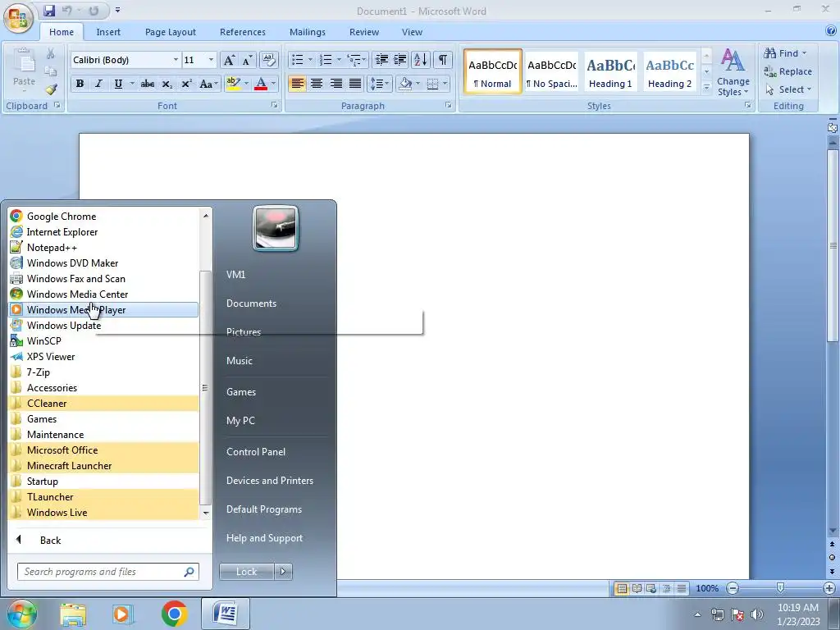This screenshot has width=840, height=630.
Task: Toggle Underline formatting button
Action: 118,84
